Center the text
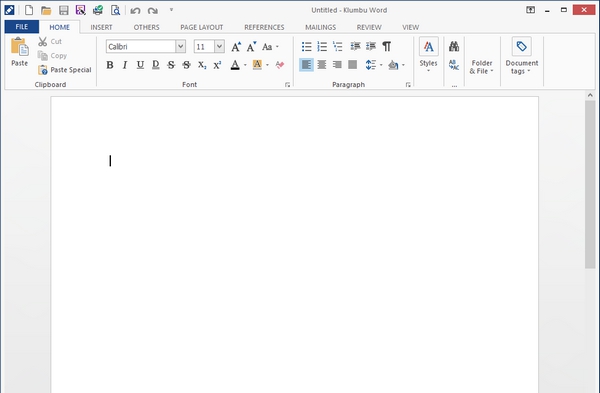 [322, 65]
